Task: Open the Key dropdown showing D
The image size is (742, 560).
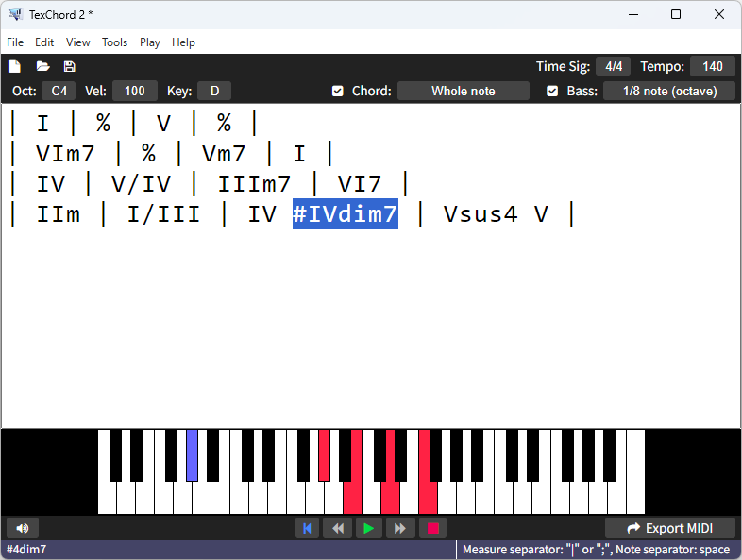Action: click(x=214, y=91)
